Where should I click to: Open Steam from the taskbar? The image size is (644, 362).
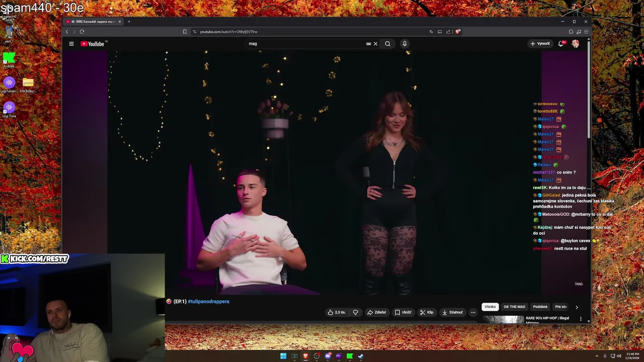(361, 356)
